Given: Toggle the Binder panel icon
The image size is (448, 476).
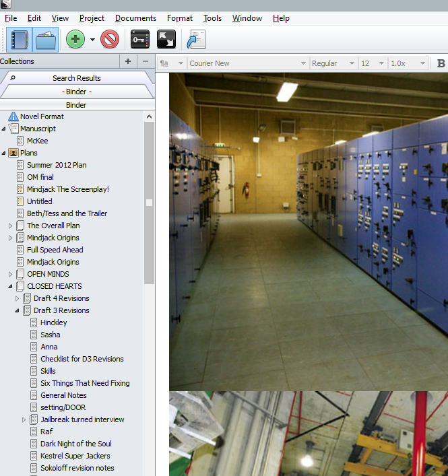Looking at the screenshot, I should pyautogui.click(x=19, y=40).
